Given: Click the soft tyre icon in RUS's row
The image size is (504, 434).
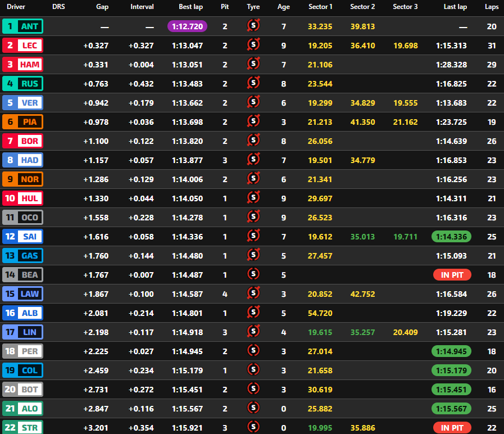Looking at the screenshot, I should coord(253,83).
